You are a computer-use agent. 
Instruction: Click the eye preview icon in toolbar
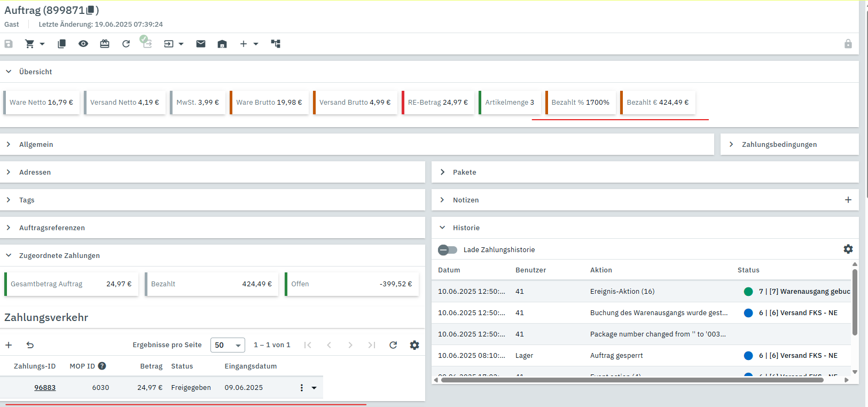83,44
